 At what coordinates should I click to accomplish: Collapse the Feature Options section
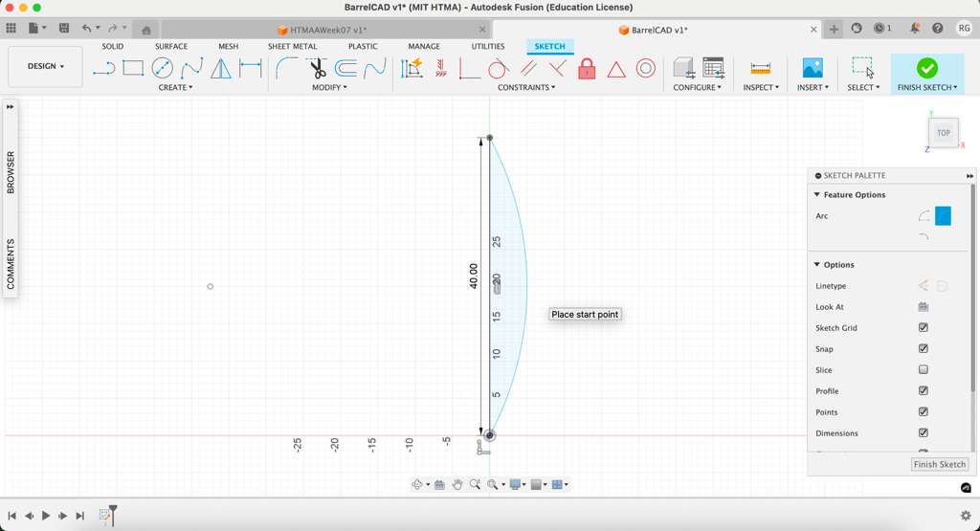point(817,195)
